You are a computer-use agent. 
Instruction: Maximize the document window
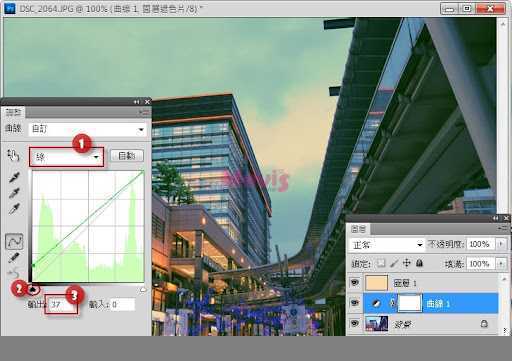[x=467, y=9]
